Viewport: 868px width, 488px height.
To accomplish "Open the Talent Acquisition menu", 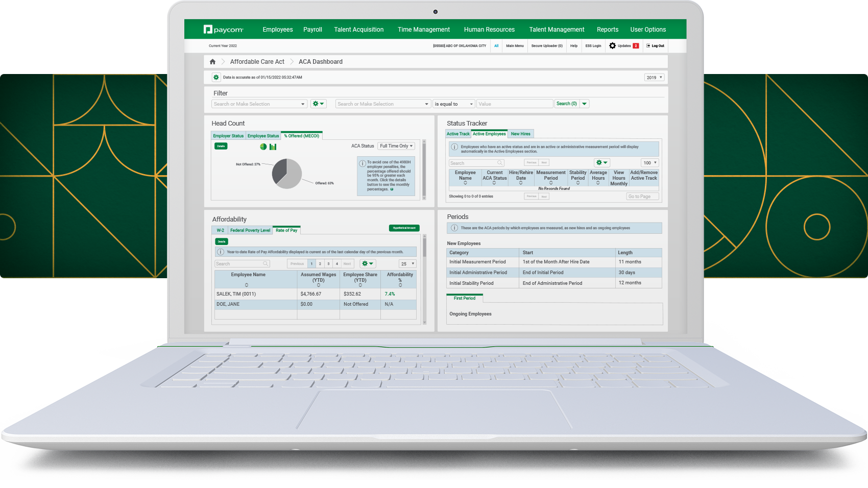I will click(x=358, y=30).
